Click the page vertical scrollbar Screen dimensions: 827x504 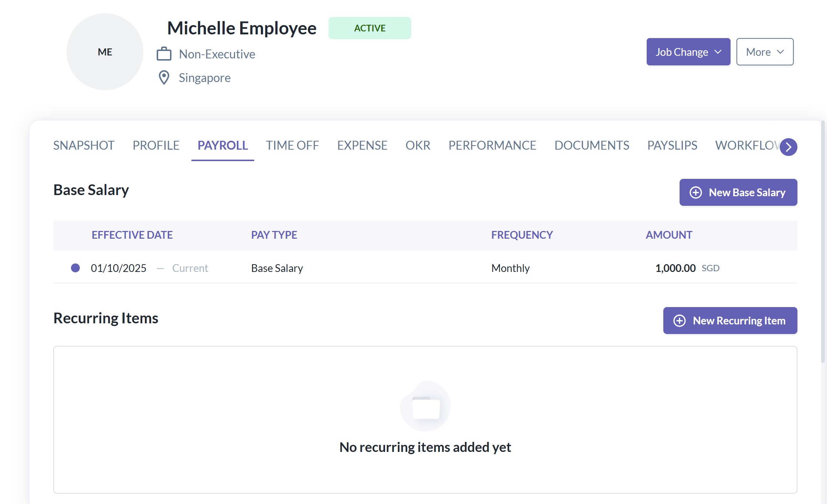click(823, 240)
